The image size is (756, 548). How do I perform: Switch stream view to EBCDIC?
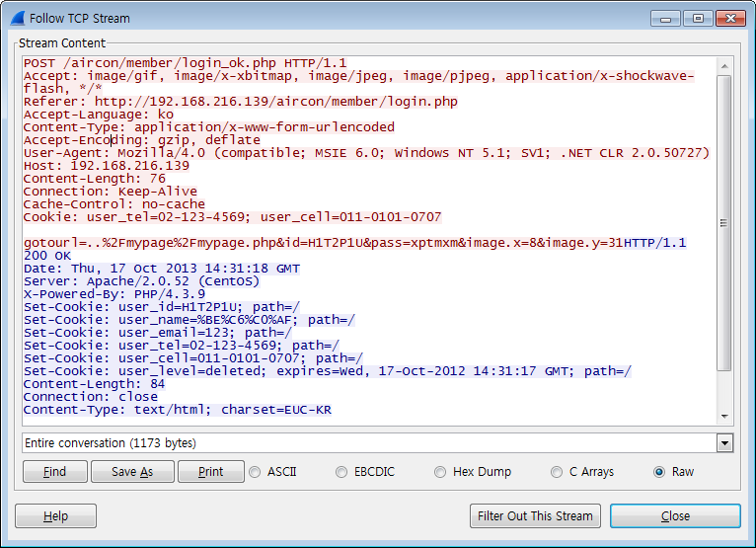(341, 472)
